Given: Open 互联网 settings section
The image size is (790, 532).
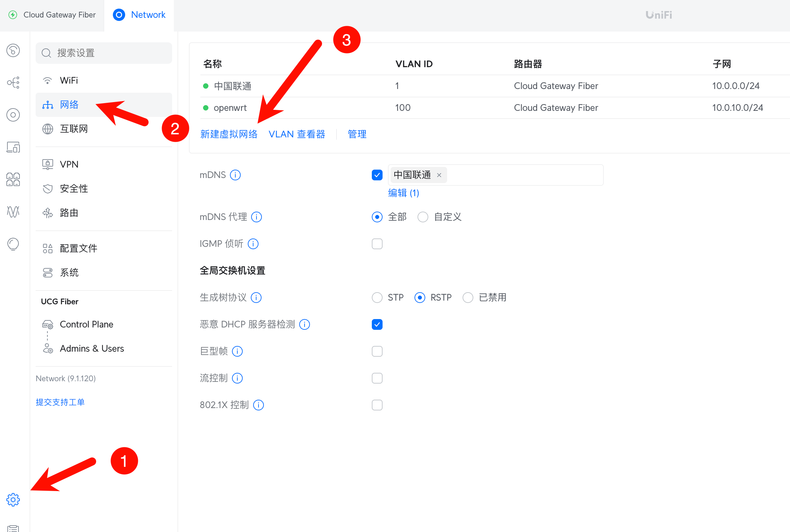Looking at the screenshot, I should pyautogui.click(x=104, y=129).
